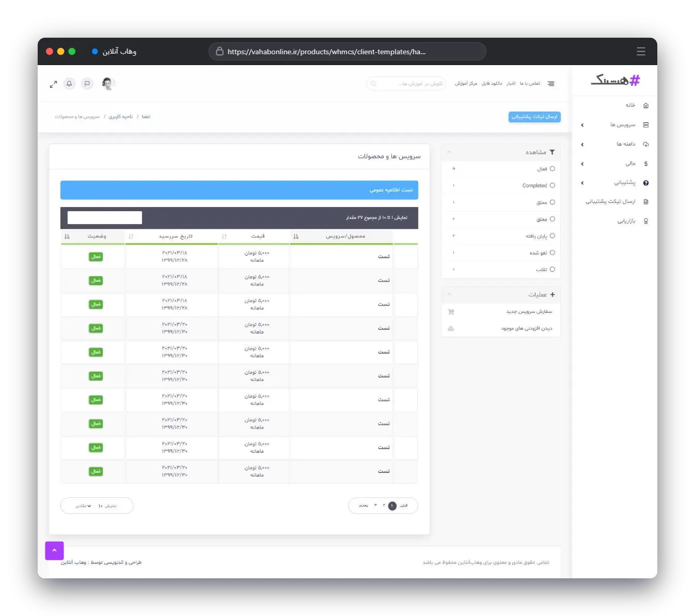Select the فعال filter radio button
The height and width of the screenshot is (616, 695).
552,169
